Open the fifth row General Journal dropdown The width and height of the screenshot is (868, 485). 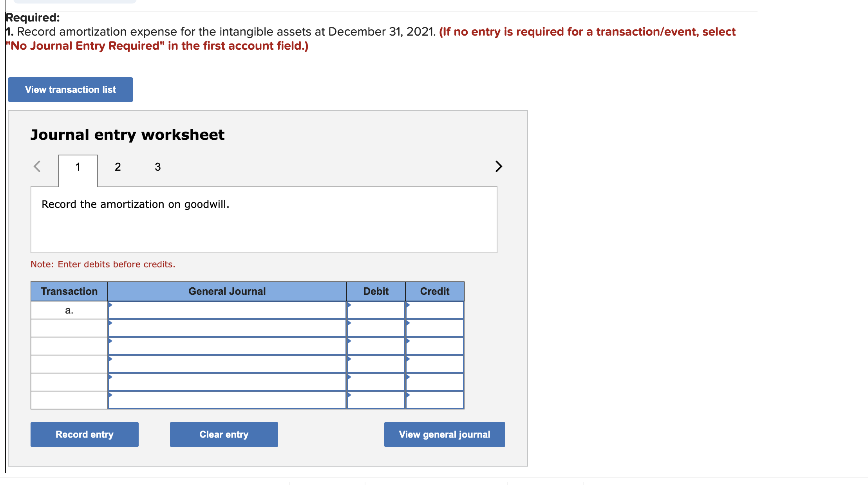(x=227, y=382)
